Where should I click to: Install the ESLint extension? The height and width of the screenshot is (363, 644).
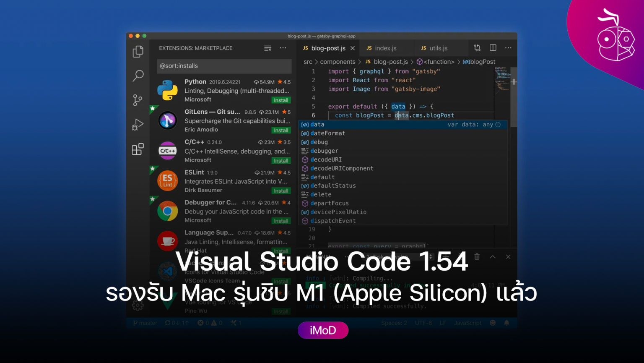pos(281,191)
